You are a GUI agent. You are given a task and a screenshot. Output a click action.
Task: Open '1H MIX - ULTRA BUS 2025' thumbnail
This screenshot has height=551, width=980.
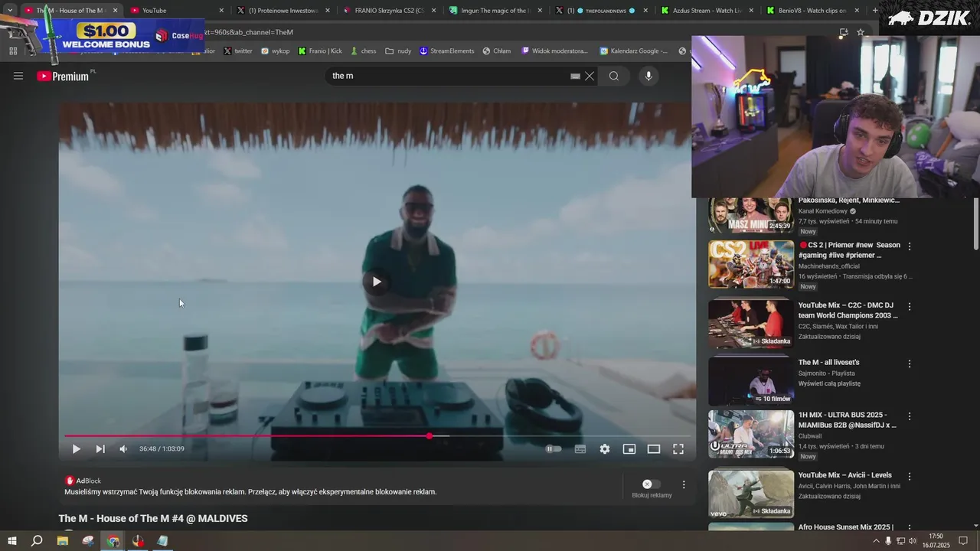click(750, 434)
